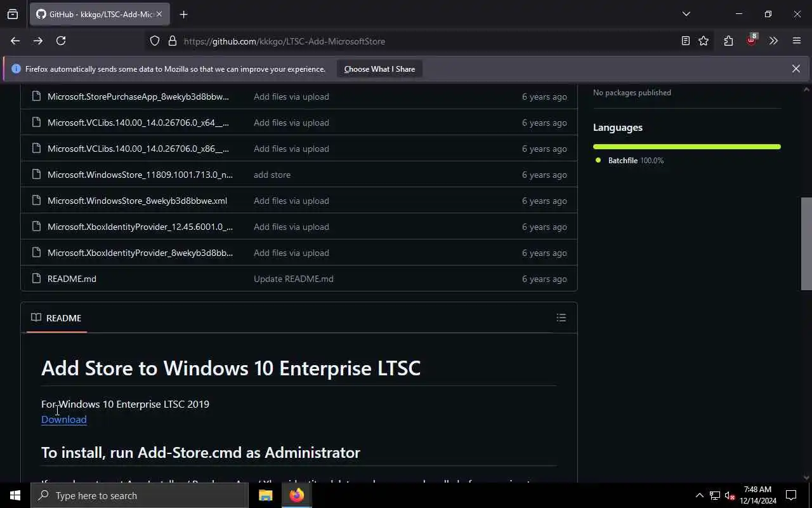The height and width of the screenshot is (508, 812).
Task: Click the page vertical scrollbar thumb
Action: (x=806, y=244)
